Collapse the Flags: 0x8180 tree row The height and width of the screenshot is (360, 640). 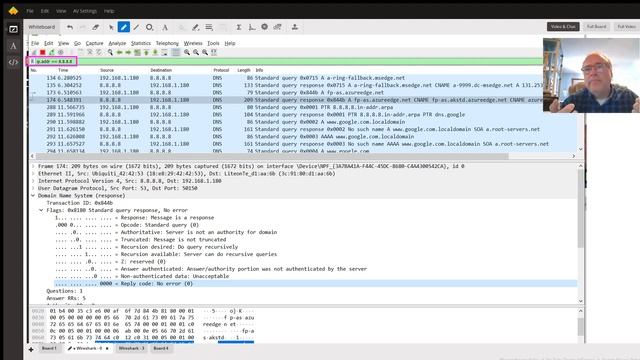click(41, 210)
